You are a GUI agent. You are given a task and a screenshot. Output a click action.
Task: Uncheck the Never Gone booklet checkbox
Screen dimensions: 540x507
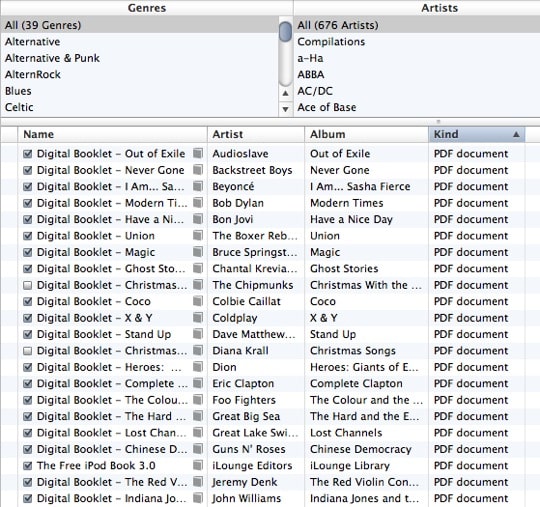point(28,170)
